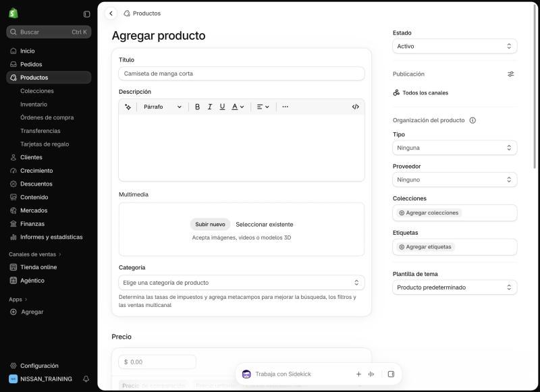The image size is (540, 392).
Task: Open the Tipo dropdown
Action: (x=454, y=148)
